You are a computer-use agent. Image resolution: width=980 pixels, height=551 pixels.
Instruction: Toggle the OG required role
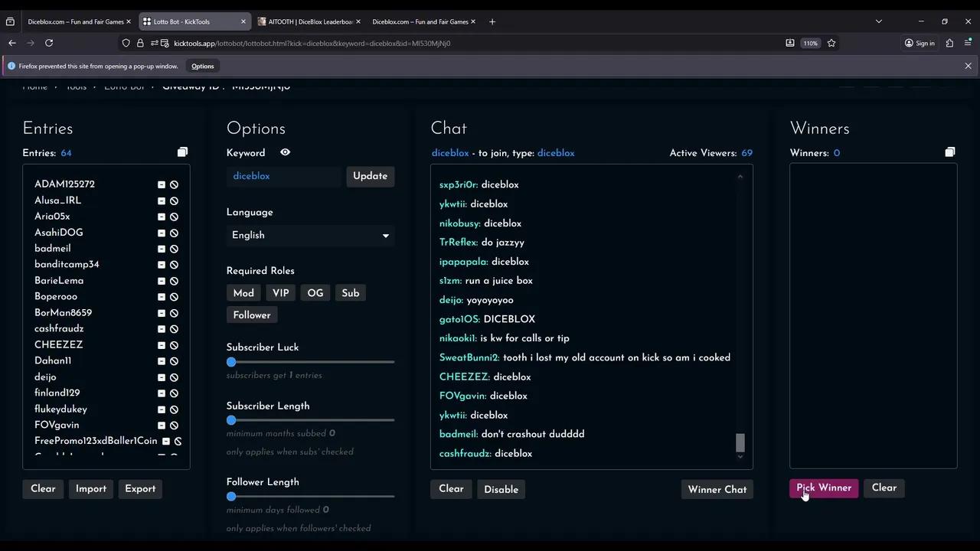tap(315, 293)
